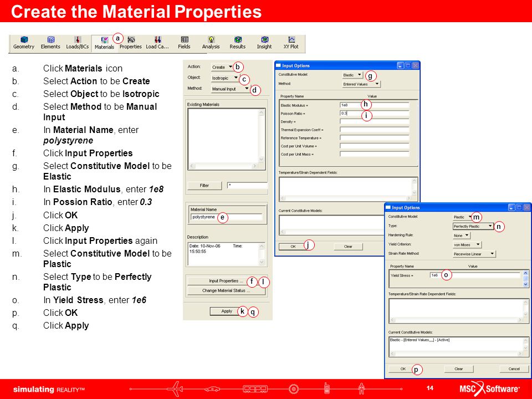532x399 pixels.
Task: Open Constitutive Model dropdown showing Elastic
Action: [x=352, y=75]
